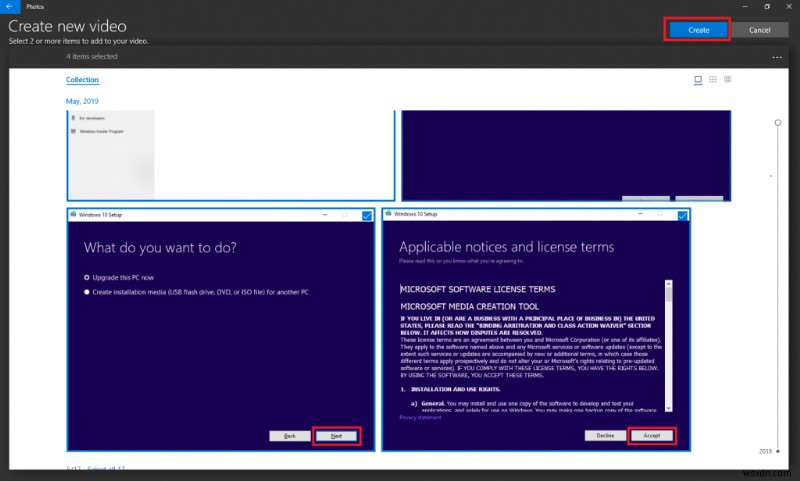Click the 'What do you want to do?' thumbnail
Viewport: 800px width, 481px height.
221,330
